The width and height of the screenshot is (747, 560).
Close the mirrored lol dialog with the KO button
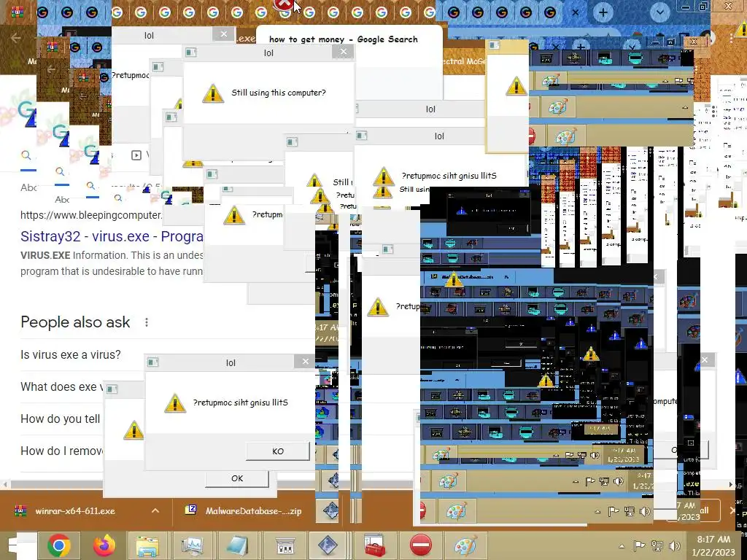coord(306,362)
